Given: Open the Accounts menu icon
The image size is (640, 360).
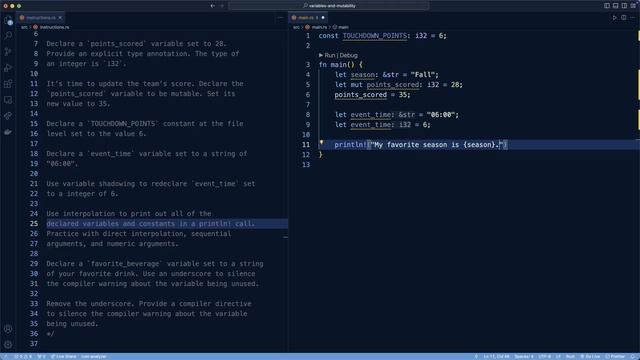Looking at the screenshot, I should pyautogui.click(x=8, y=329).
